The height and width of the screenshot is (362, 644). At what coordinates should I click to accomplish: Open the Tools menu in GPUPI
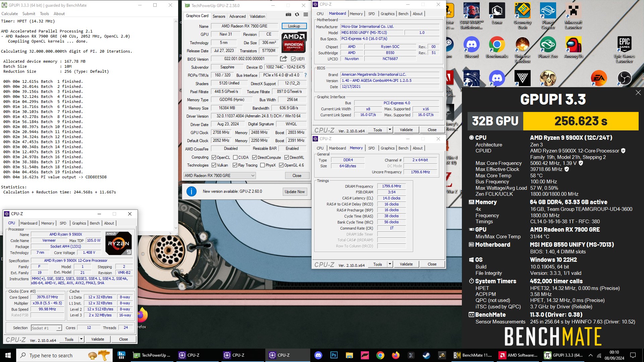pyautogui.click(x=44, y=14)
